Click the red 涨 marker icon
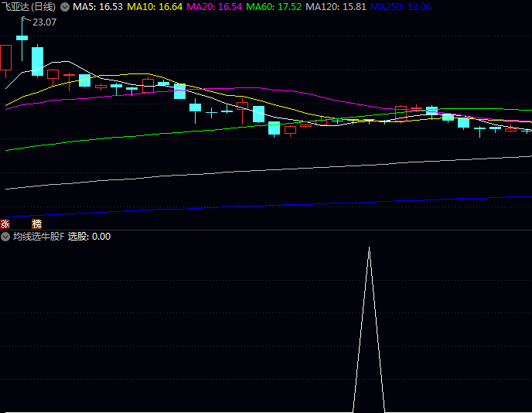 click(x=5, y=224)
